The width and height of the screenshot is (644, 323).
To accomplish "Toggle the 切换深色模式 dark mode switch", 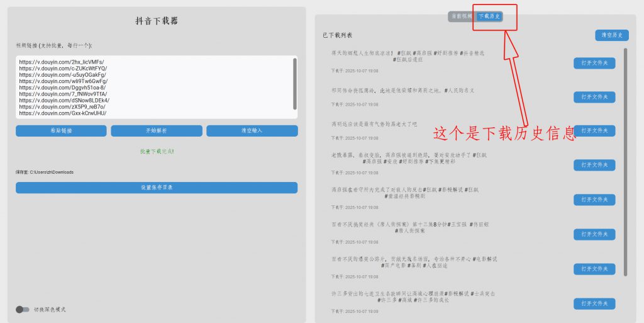I will (23, 309).
